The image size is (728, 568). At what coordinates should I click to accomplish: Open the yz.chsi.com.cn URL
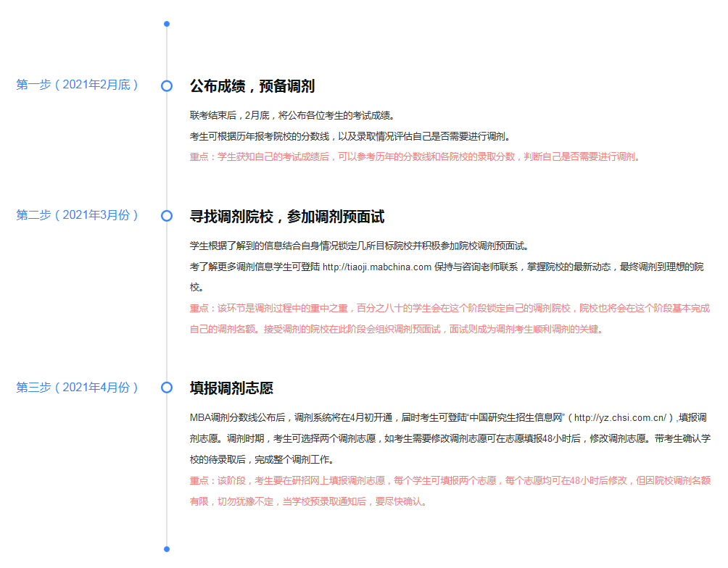point(619,418)
